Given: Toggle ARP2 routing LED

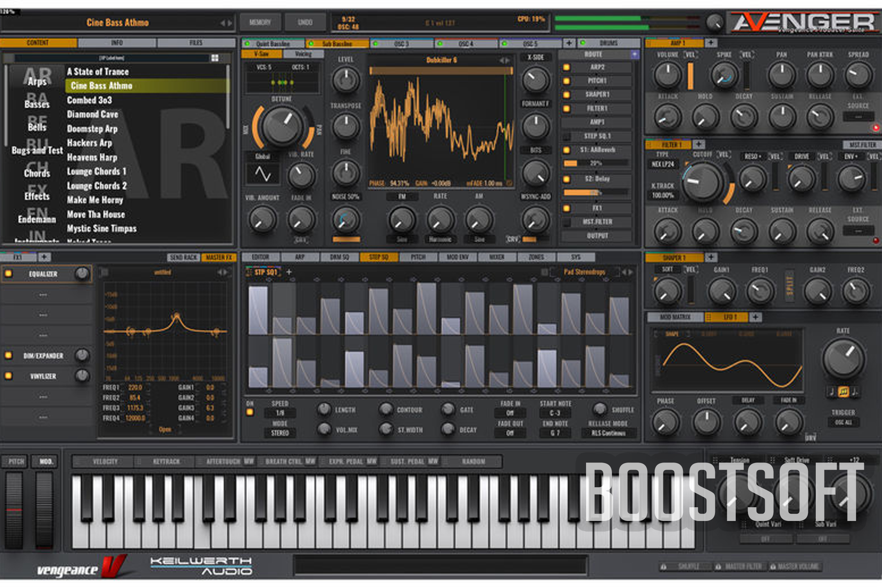Looking at the screenshot, I should (566, 67).
